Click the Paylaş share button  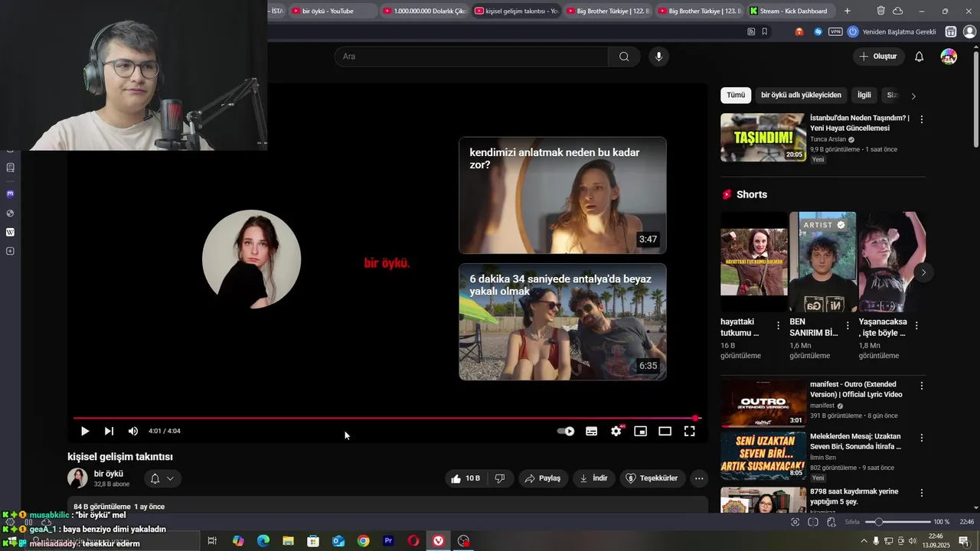[x=544, y=478]
